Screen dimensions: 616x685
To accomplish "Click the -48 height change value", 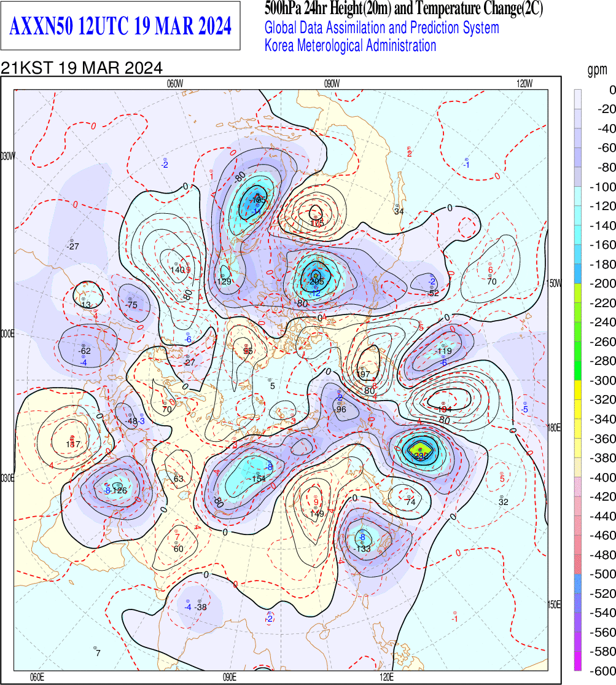I will 131,421.
